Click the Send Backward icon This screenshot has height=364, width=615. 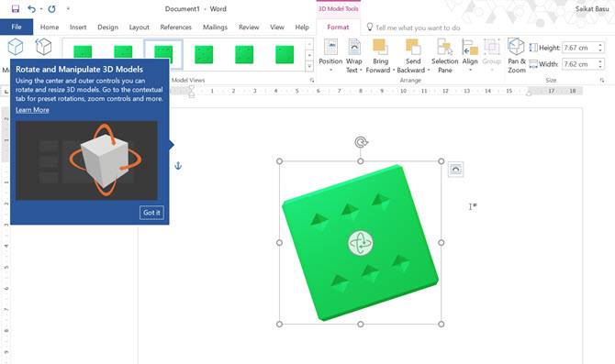pos(413,48)
